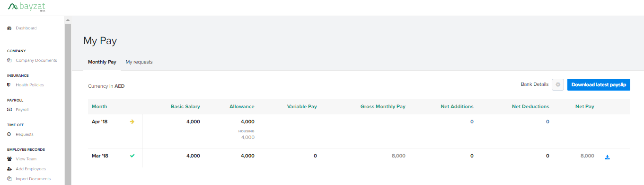The height and width of the screenshot is (185, 644).
Task: Switch to My requests tab
Action: click(x=139, y=62)
